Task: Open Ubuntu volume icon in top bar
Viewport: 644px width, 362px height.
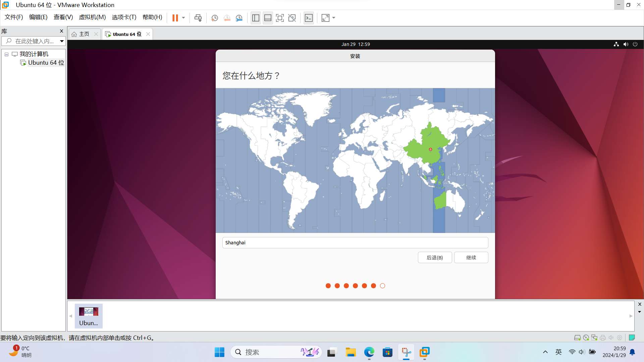Action: 626,44
